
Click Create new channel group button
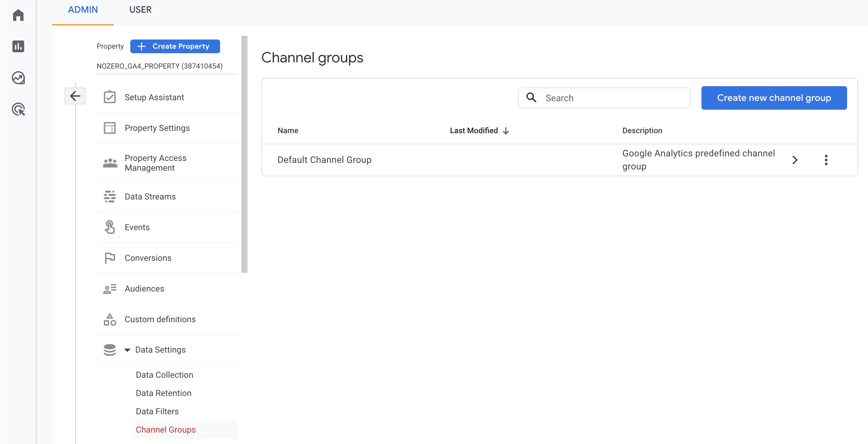pos(774,98)
